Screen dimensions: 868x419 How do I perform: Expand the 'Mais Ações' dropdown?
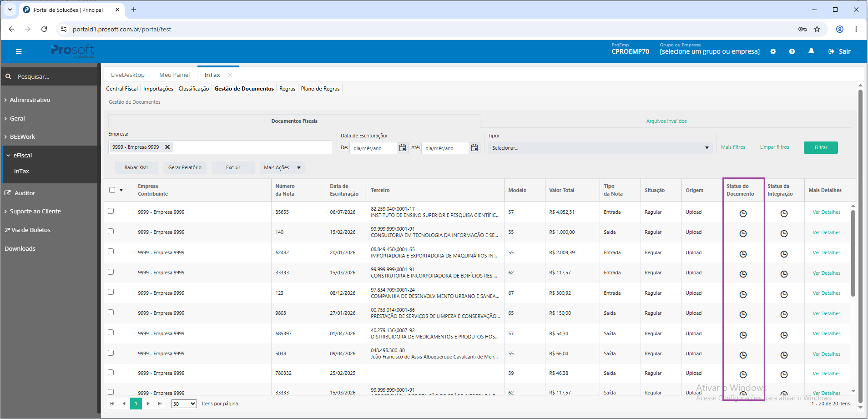[x=282, y=167]
